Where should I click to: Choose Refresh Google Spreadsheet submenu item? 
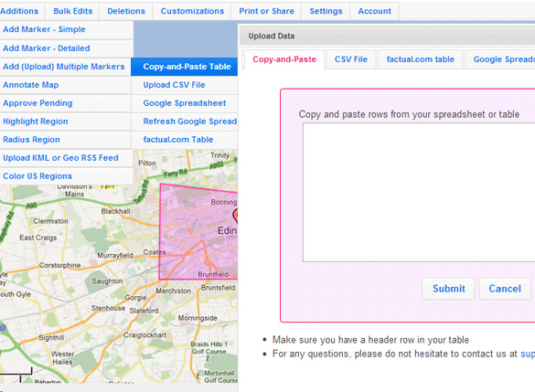184,122
